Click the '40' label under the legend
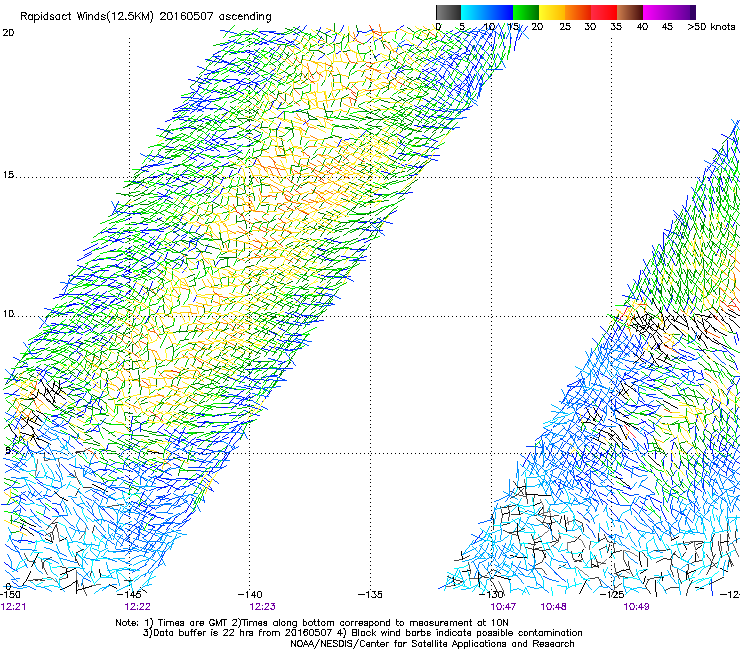 [x=642, y=27]
